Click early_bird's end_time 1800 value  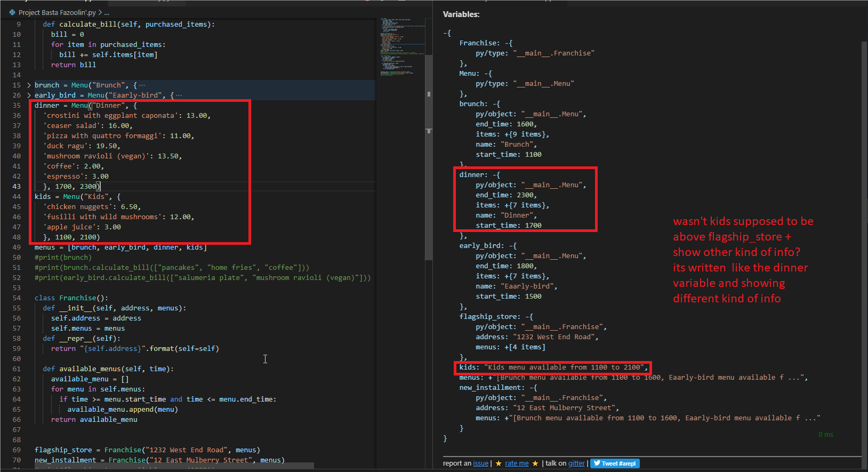[x=525, y=266]
